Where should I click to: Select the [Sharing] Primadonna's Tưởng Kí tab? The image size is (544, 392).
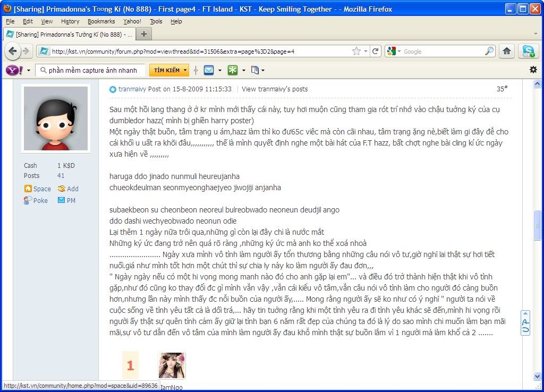69,35
